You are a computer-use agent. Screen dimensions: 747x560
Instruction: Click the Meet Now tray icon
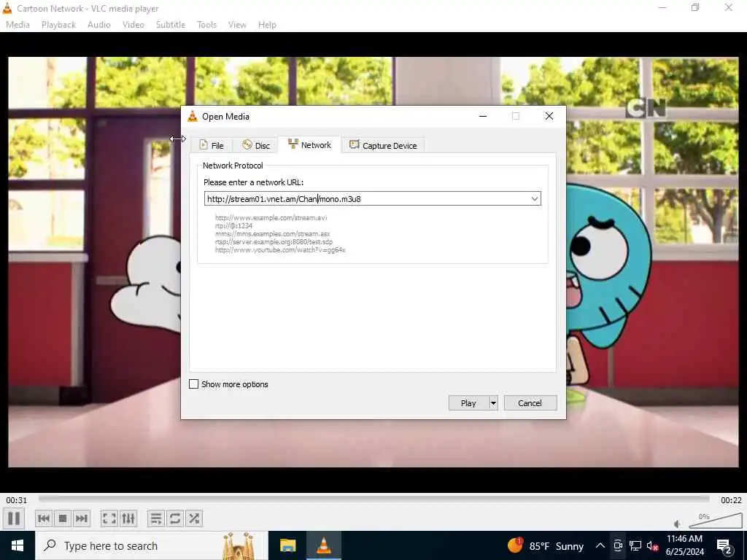618,545
